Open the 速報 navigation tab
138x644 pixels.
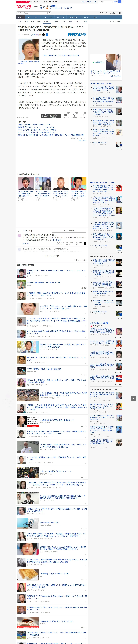(28, 17)
